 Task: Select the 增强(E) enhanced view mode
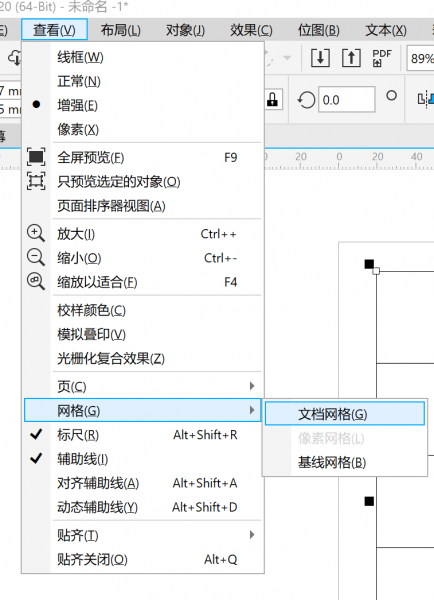pos(143,105)
